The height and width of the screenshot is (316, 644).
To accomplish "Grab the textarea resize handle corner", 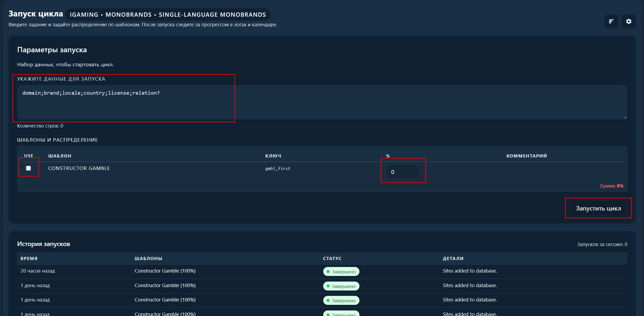I will [x=625, y=117].
